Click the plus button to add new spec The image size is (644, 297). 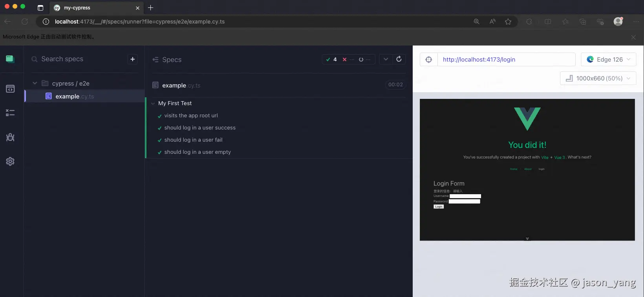(133, 59)
